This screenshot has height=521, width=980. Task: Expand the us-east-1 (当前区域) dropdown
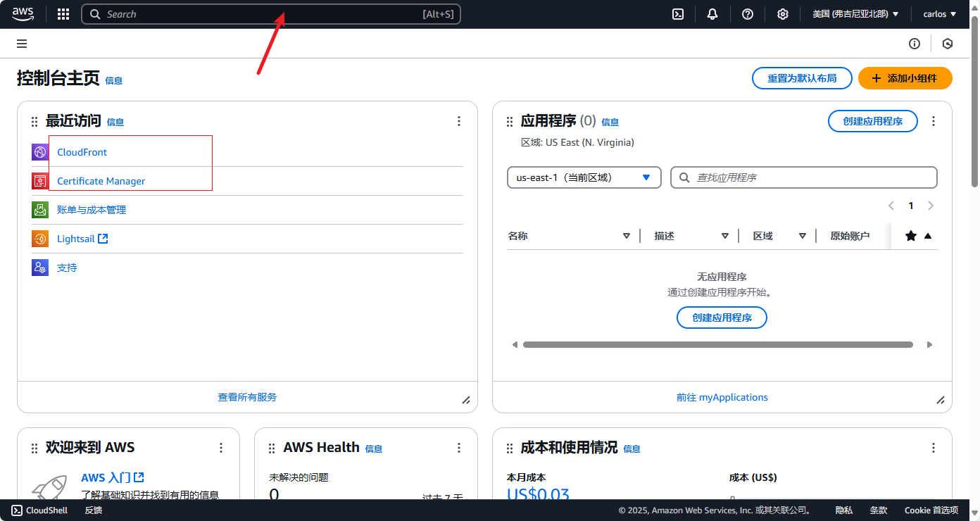584,177
